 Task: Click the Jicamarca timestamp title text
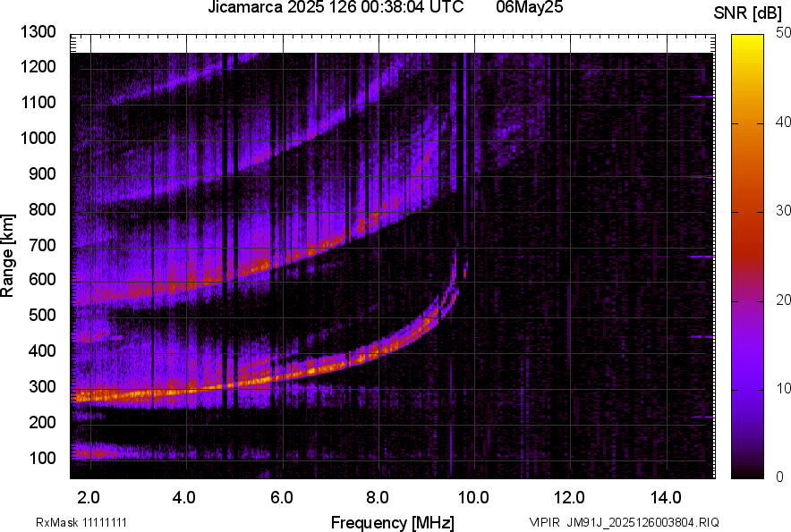pos(336,8)
